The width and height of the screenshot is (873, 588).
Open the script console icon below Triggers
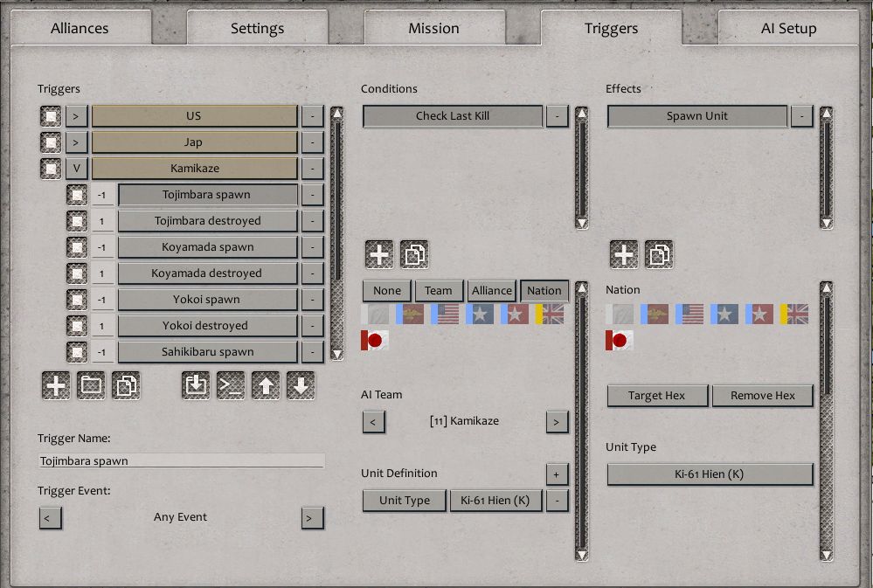(231, 385)
